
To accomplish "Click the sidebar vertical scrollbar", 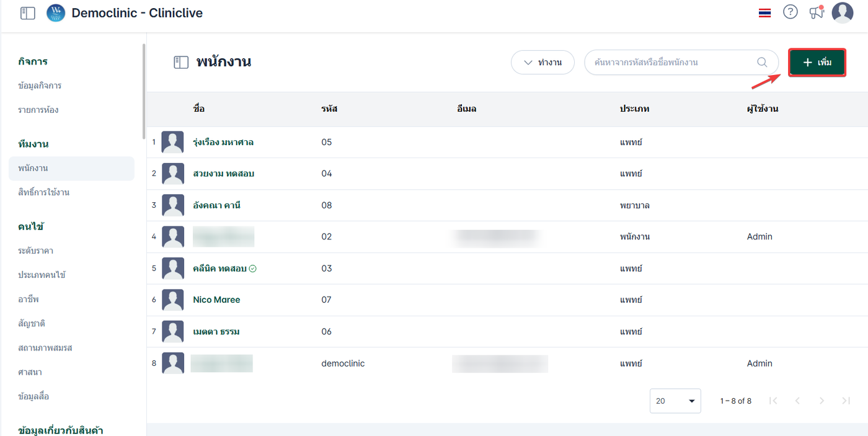I will click(144, 93).
